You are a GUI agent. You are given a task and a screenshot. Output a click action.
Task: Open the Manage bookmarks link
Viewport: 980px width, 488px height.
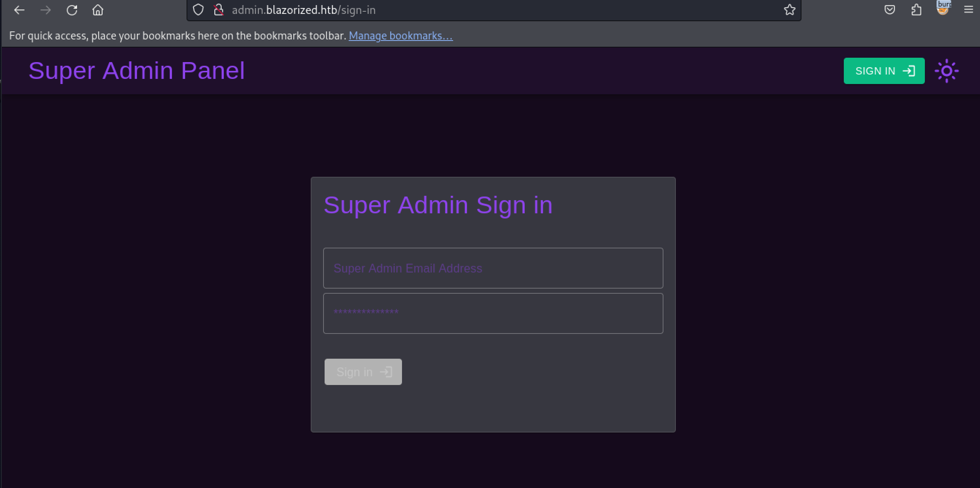point(401,36)
